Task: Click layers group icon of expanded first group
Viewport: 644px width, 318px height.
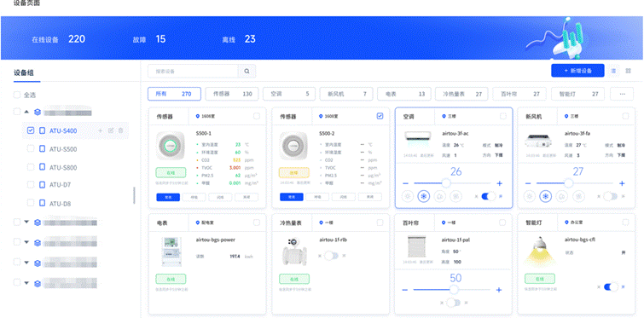Action: coord(38,112)
